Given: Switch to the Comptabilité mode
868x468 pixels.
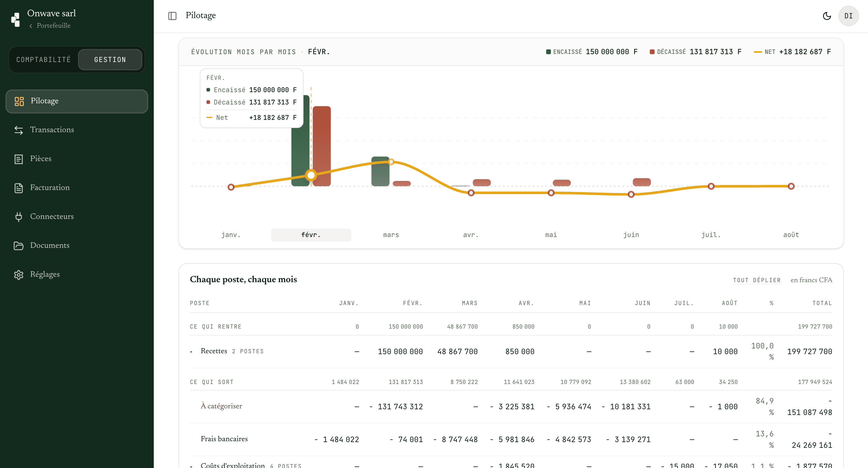Looking at the screenshot, I should (x=43, y=60).
